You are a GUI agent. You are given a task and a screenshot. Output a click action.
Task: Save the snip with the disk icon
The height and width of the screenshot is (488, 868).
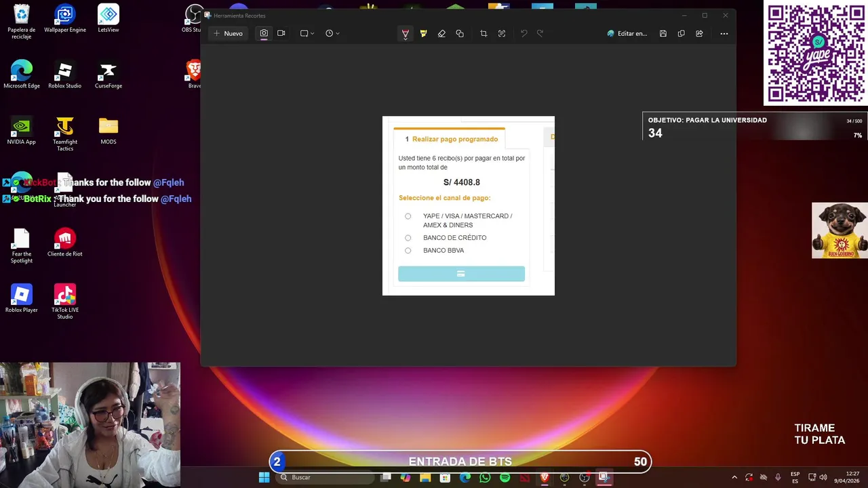click(663, 34)
